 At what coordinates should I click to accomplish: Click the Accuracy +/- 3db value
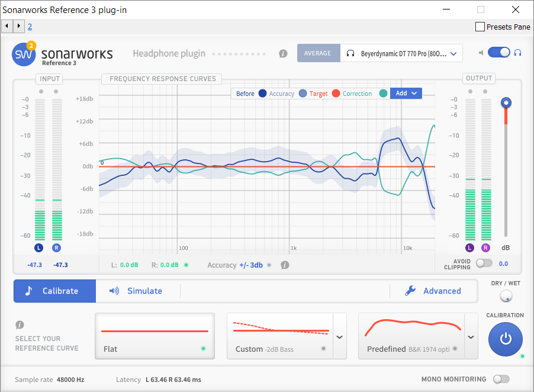(x=251, y=265)
